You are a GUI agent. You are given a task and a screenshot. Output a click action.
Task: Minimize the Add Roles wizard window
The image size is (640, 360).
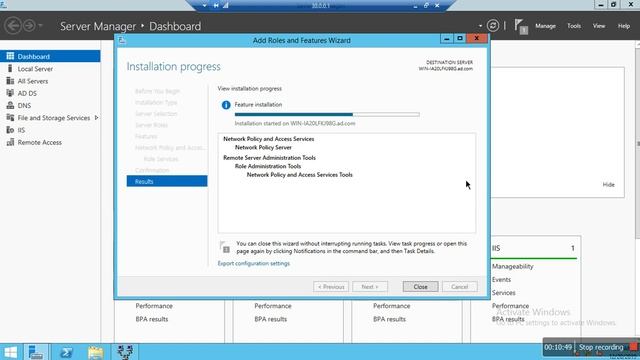coord(447,38)
